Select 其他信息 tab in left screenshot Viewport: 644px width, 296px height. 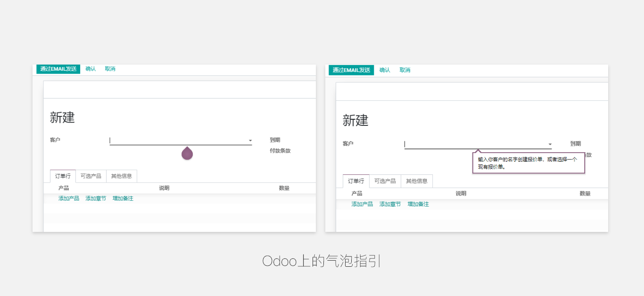click(x=122, y=176)
